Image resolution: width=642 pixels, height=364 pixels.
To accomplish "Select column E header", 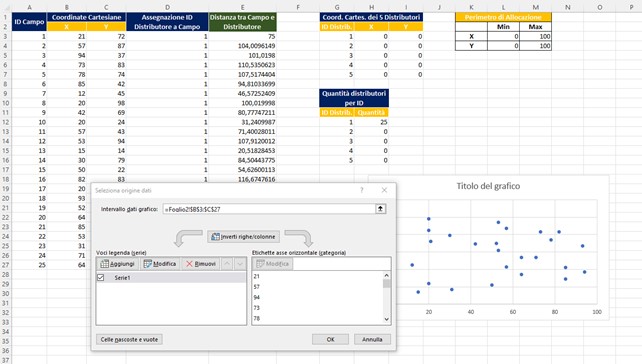I will pyautogui.click(x=242, y=7).
